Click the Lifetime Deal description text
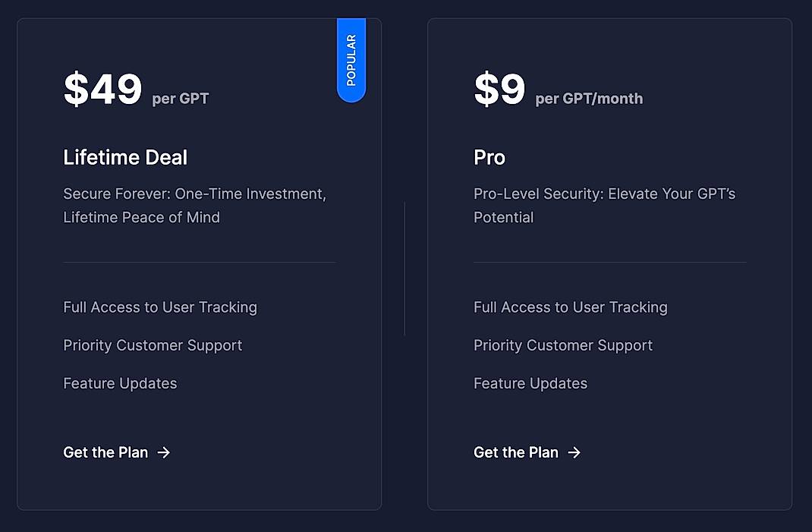 click(194, 205)
